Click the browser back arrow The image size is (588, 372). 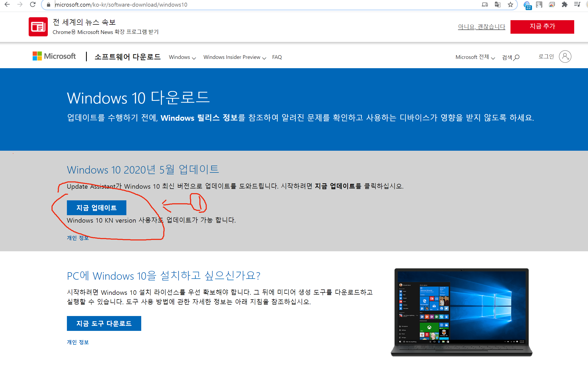click(x=7, y=5)
